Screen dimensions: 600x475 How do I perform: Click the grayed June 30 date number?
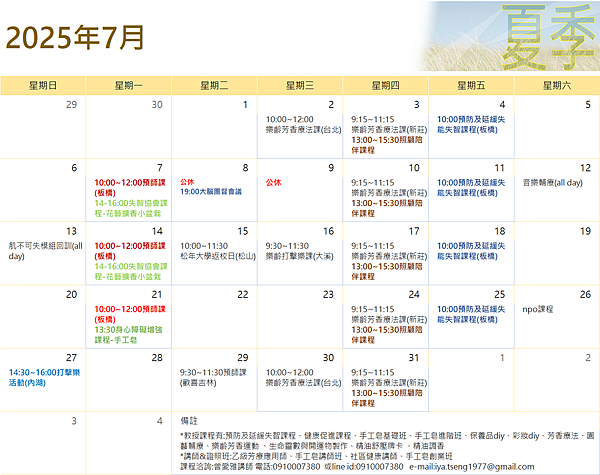(157, 104)
